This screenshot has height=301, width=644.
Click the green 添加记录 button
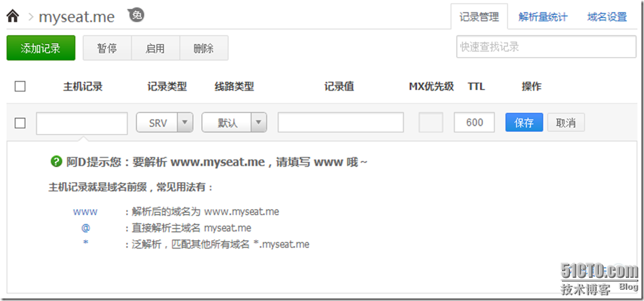tap(41, 48)
